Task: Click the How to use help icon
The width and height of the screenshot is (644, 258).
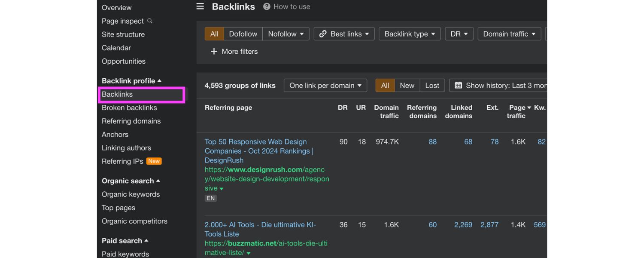Action: (x=266, y=6)
